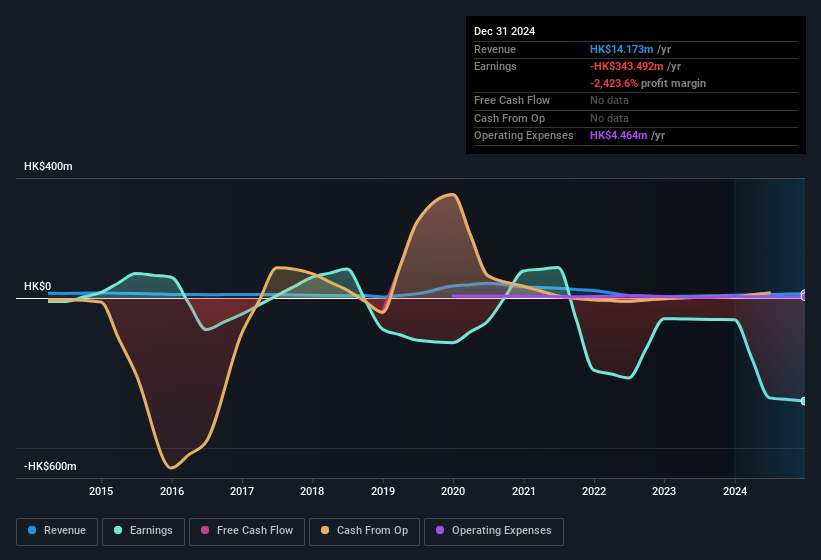Screen dimensions: 821x560
Task: Click the teal Earnings legend dot
Action: coord(118,530)
